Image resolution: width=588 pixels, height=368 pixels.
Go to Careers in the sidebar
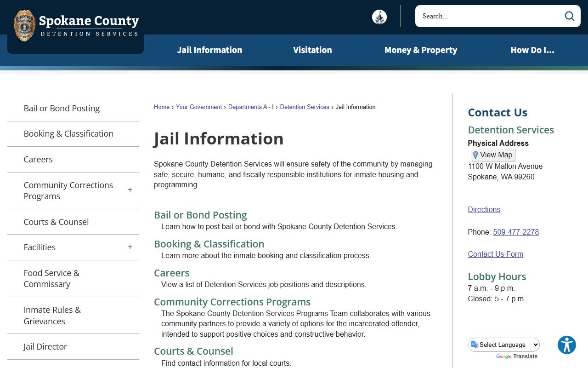pyautogui.click(x=38, y=160)
